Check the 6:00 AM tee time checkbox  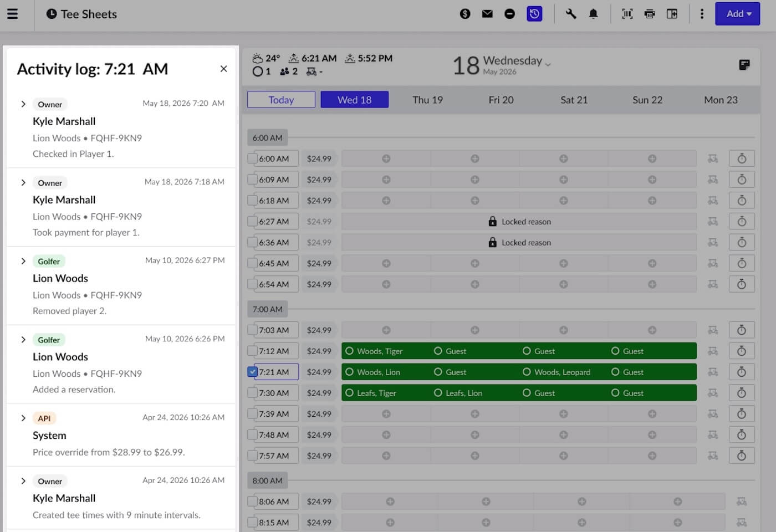tap(253, 158)
